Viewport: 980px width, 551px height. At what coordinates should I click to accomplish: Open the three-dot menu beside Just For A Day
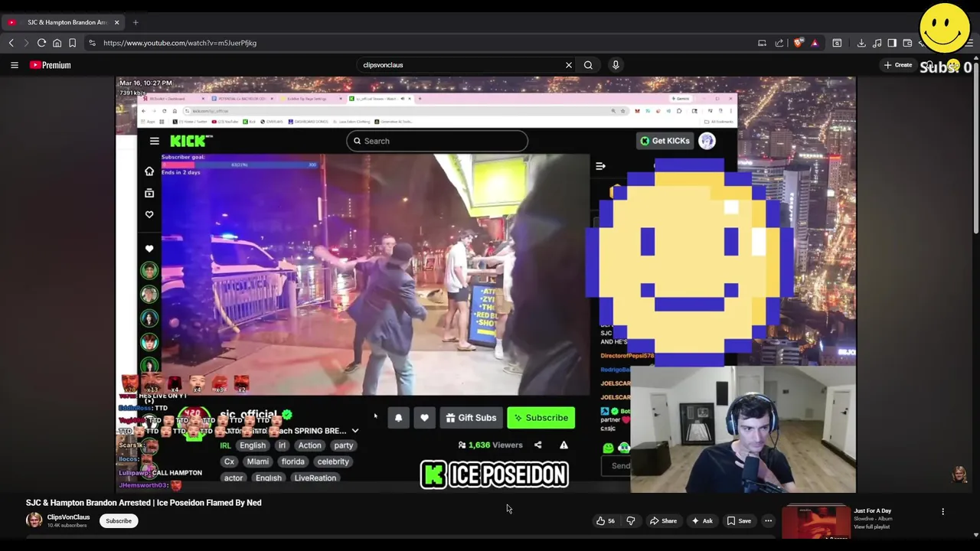tap(942, 511)
